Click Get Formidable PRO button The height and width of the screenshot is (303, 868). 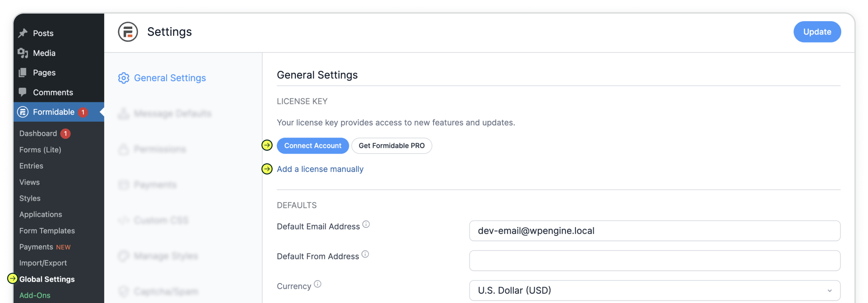coord(392,146)
